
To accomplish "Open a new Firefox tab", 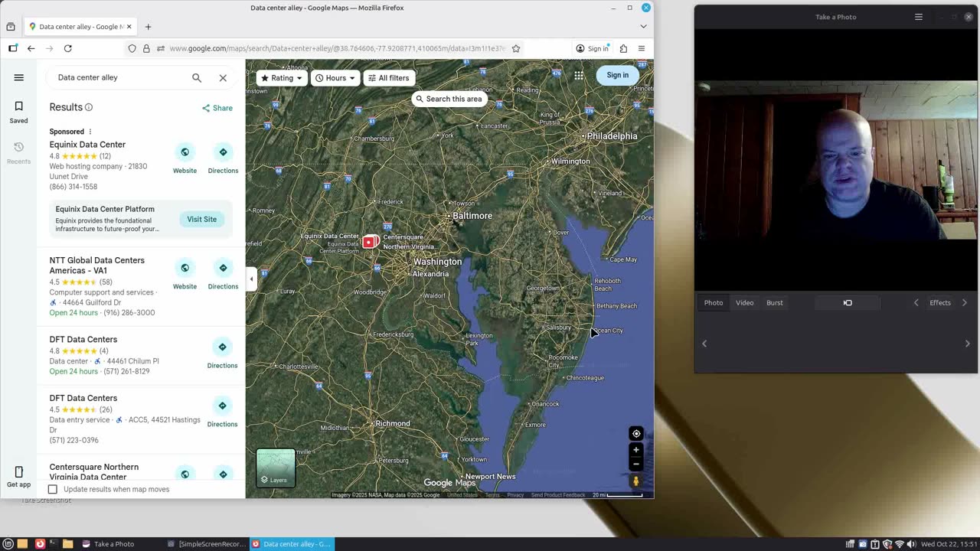I will coord(148,27).
